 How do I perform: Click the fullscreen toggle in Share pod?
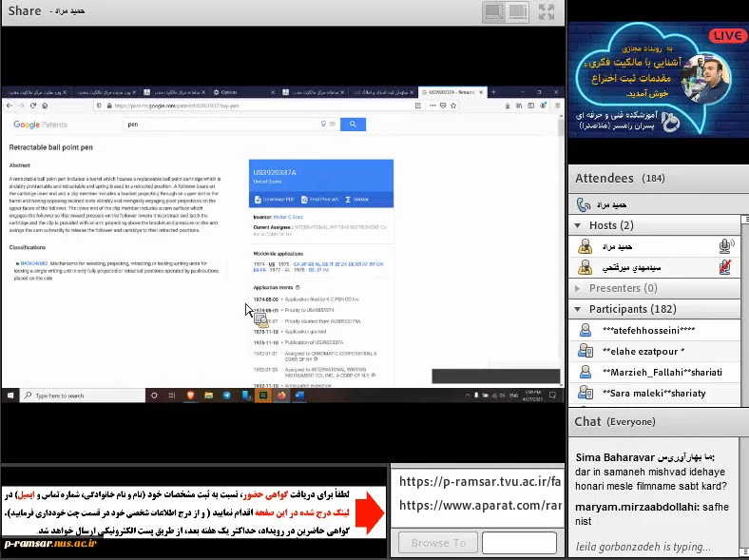tap(546, 11)
